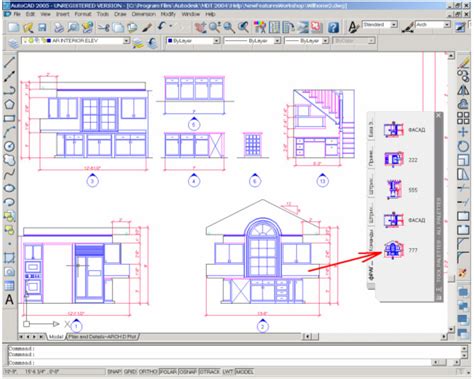Switch to the Model tab
Screen dimensions: 474x379
56,337
